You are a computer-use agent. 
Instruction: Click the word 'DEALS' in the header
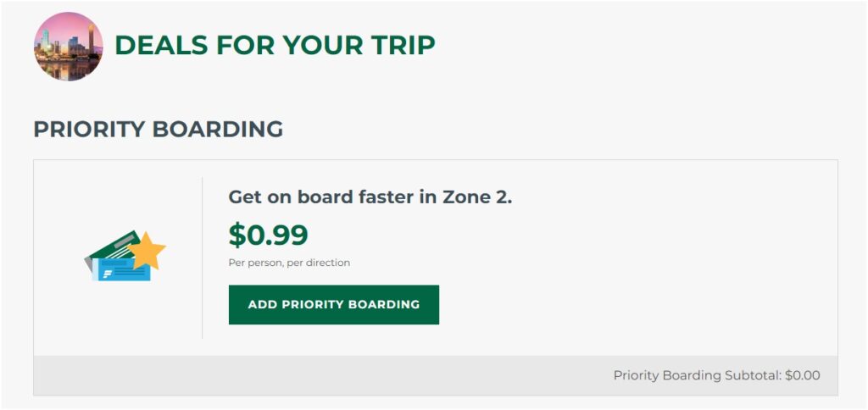point(161,45)
